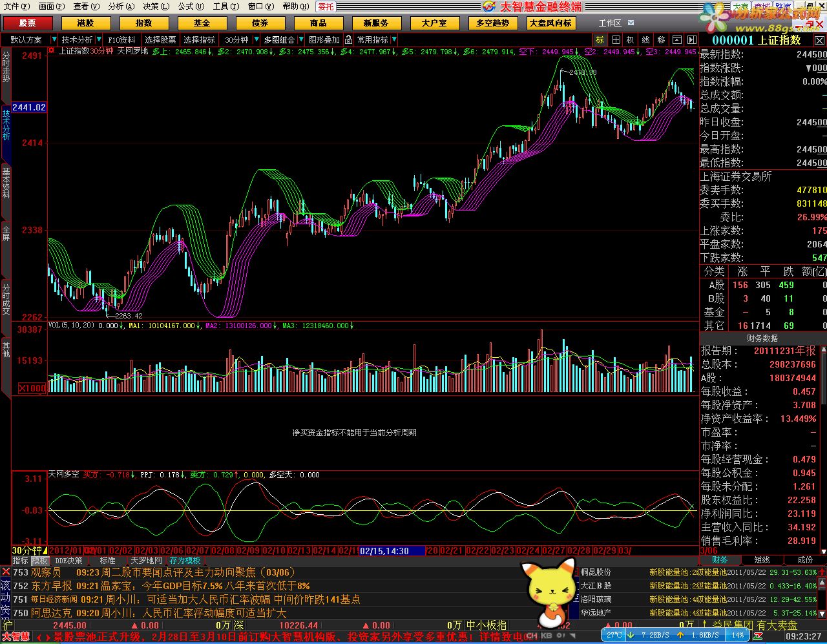
Task: Select the 成份 tab in right panel
Action: point(805,560)
